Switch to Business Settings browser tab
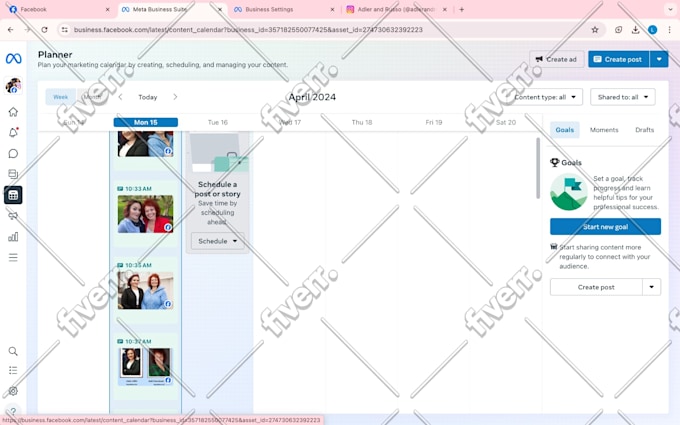Image resolution: width=680 pixels, height=425 pixels. click(284, 9)
